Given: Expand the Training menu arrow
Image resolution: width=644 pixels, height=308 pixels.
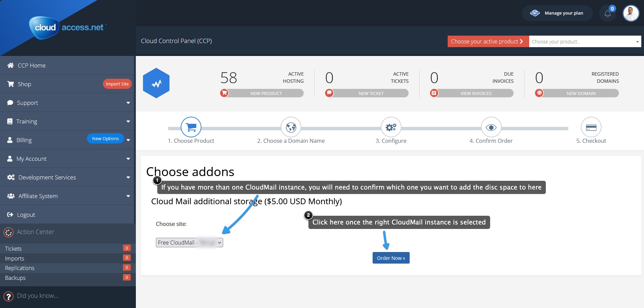Looking at the screenshot, I should [128, 121].
